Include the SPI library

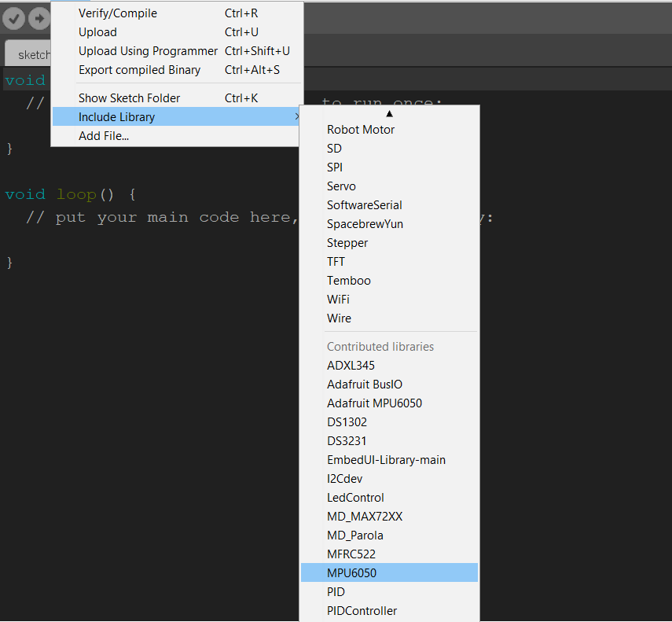pos(389,167)
